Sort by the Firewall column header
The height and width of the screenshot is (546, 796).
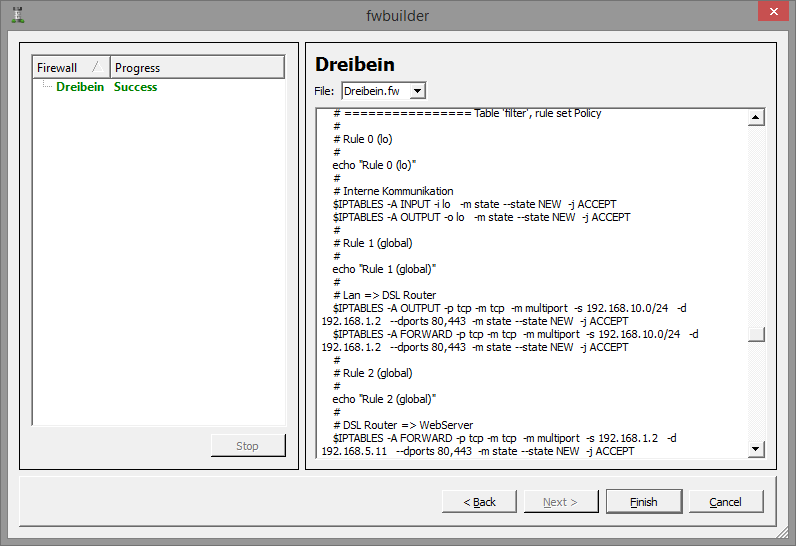click(x=58, y=68)
